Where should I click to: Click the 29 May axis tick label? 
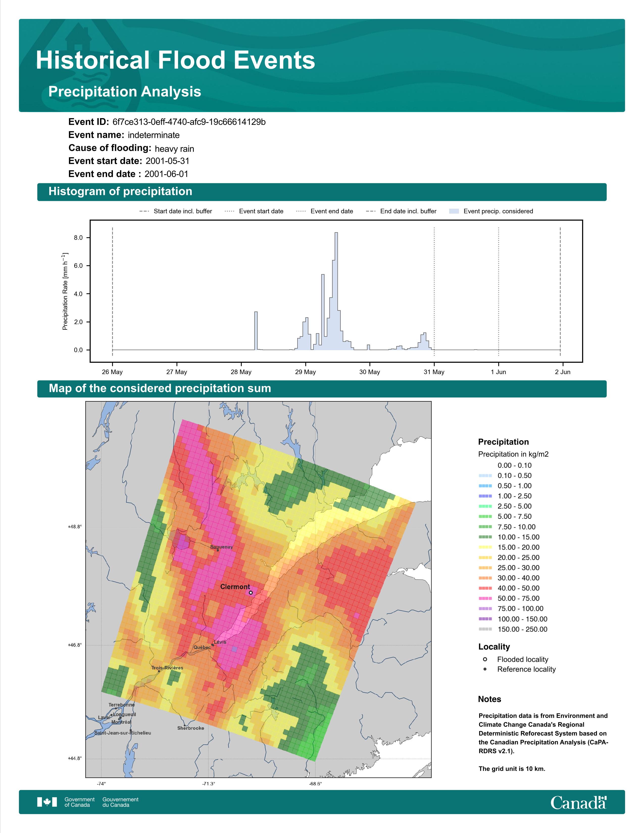pos(305,372)
